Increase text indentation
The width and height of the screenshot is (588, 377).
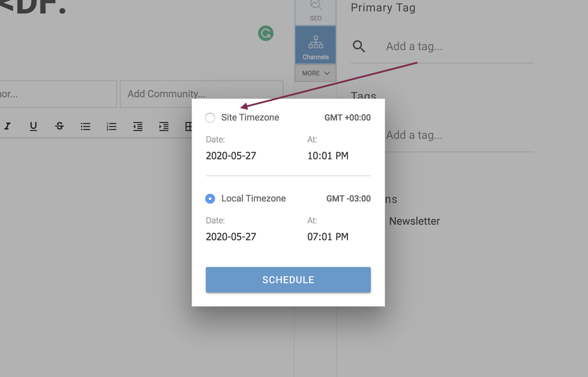click(x=163, y=126)
